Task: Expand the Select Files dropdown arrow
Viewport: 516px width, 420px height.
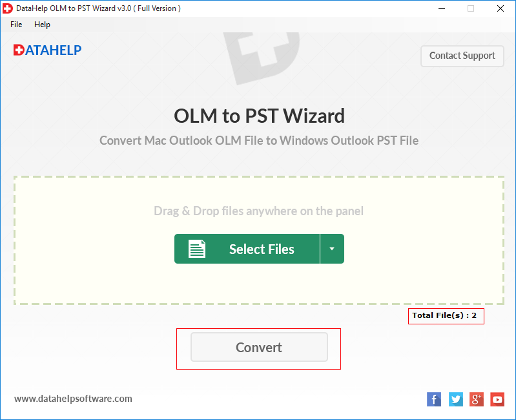Action: (x=332, y=249)
